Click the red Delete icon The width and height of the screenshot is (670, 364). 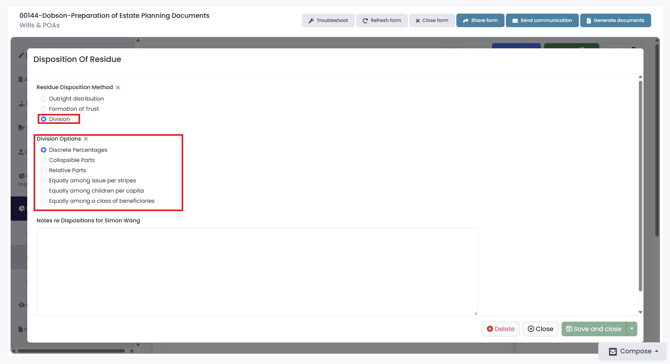pyautogui.click(x=490, y=329)
